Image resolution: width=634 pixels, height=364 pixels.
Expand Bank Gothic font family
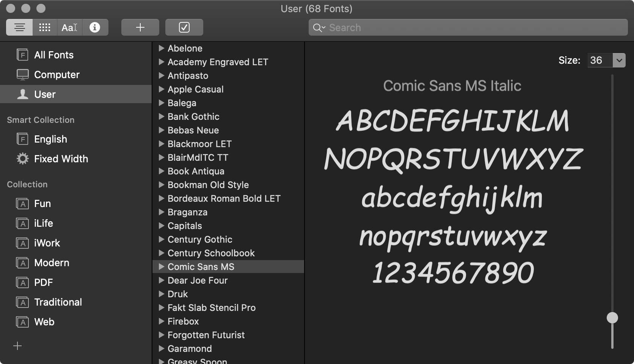(x=162, y=116)
